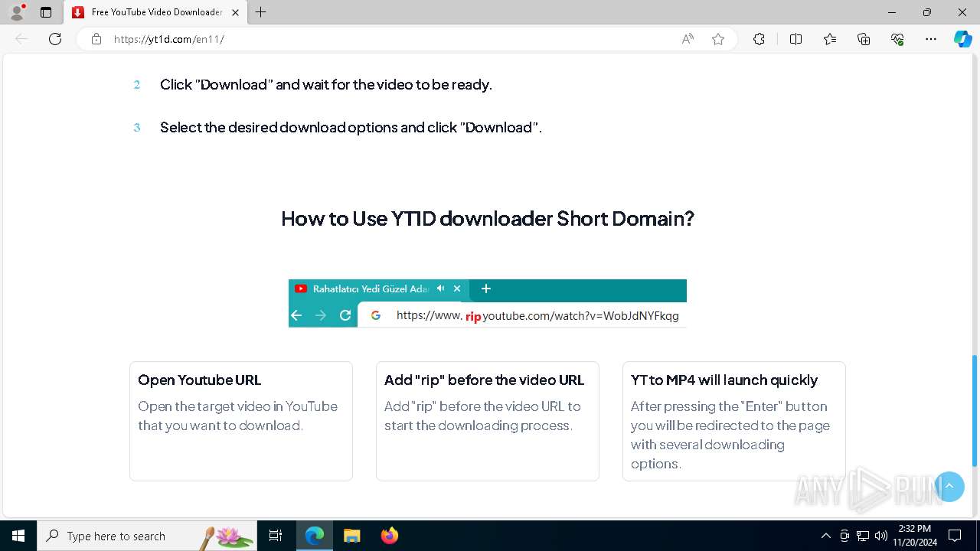
Task: Toggle the split screen icon
Action: pos(795,39)
